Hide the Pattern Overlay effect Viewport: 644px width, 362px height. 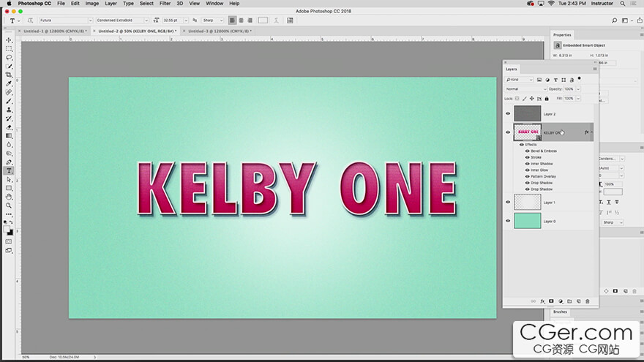coord(528,176)
